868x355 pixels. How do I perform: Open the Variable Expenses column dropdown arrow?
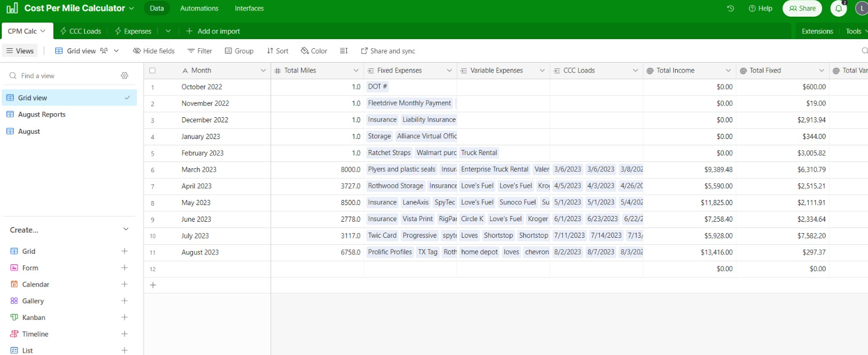542,71
